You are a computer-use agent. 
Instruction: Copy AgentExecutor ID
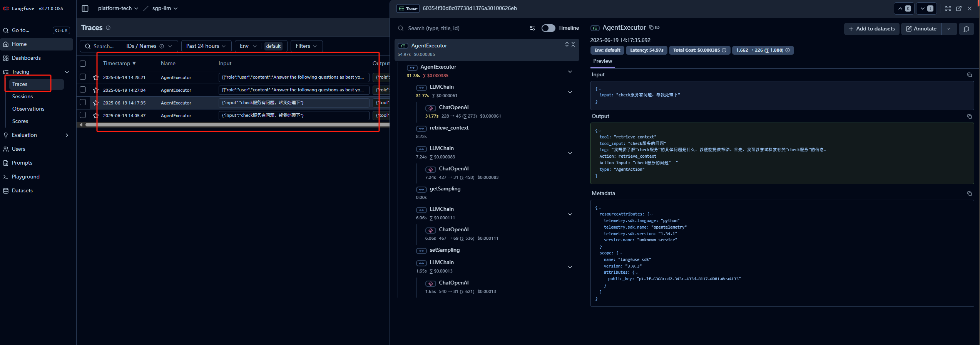pyautogui.click(x=654, y=27)
